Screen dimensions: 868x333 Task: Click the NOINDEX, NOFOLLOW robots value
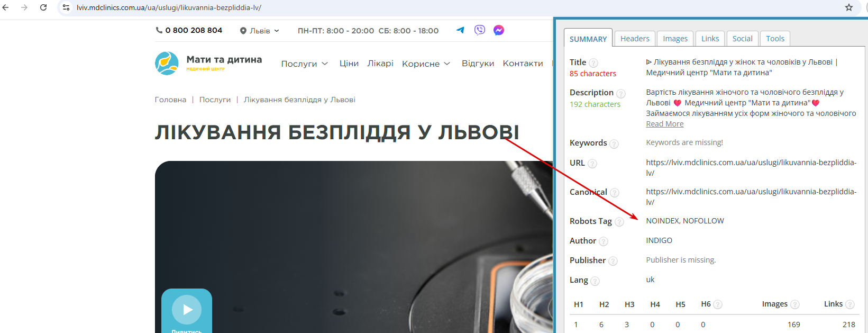click(685, 221)
